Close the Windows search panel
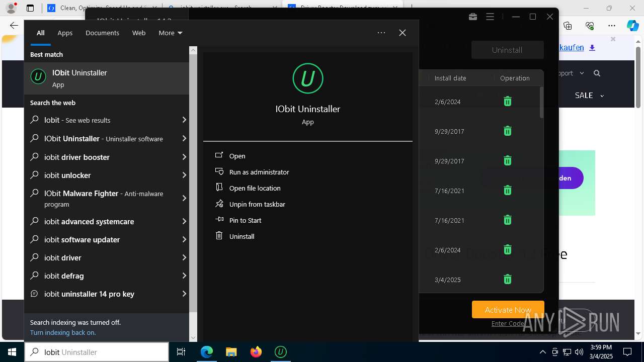 403,33
